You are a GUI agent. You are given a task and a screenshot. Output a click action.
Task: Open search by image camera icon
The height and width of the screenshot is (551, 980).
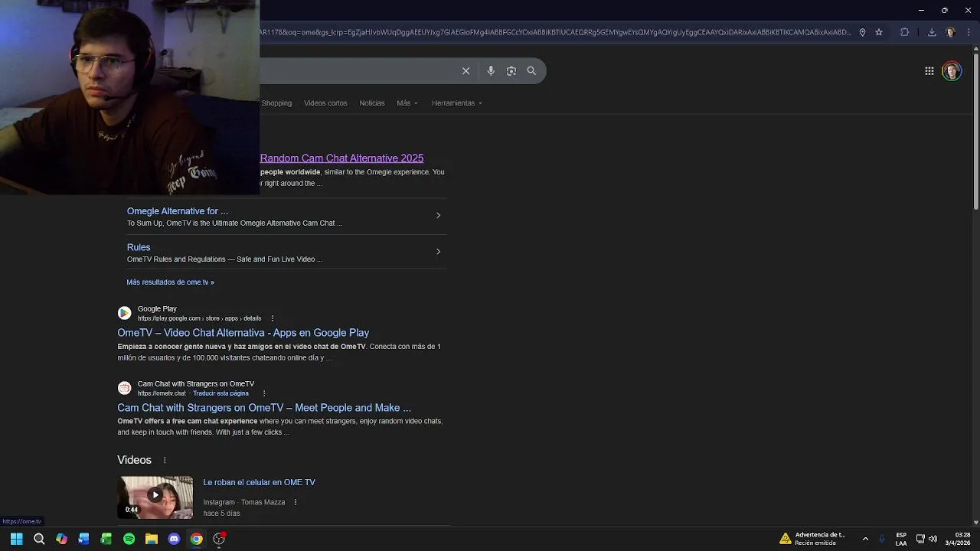[x=511, y=71]
